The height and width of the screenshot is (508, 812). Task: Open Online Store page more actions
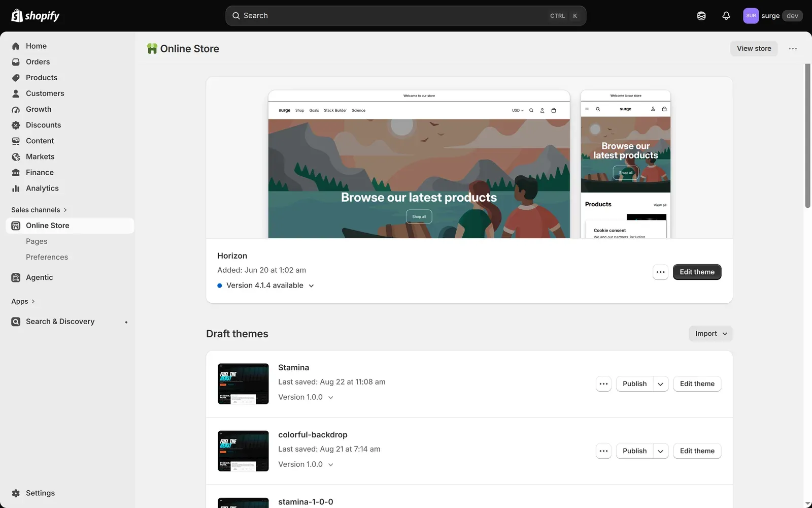[793, 49]
